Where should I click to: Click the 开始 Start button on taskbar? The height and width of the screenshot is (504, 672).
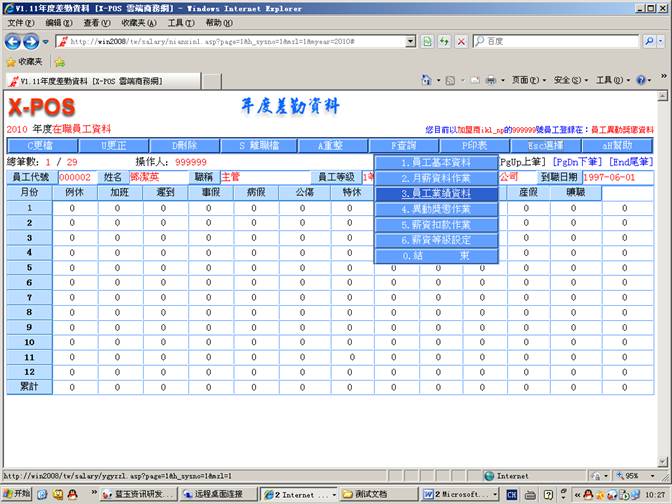point(17,494)
